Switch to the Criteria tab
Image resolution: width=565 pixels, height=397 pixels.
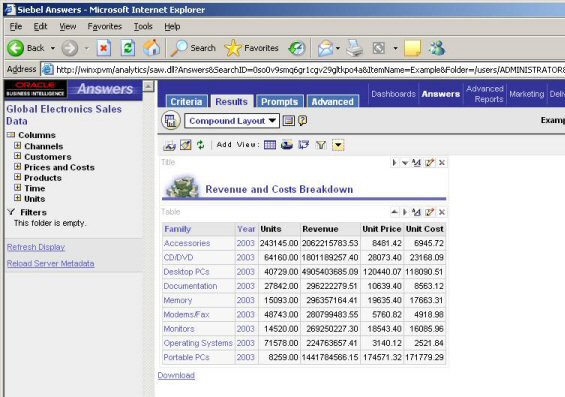pos(186,102)
